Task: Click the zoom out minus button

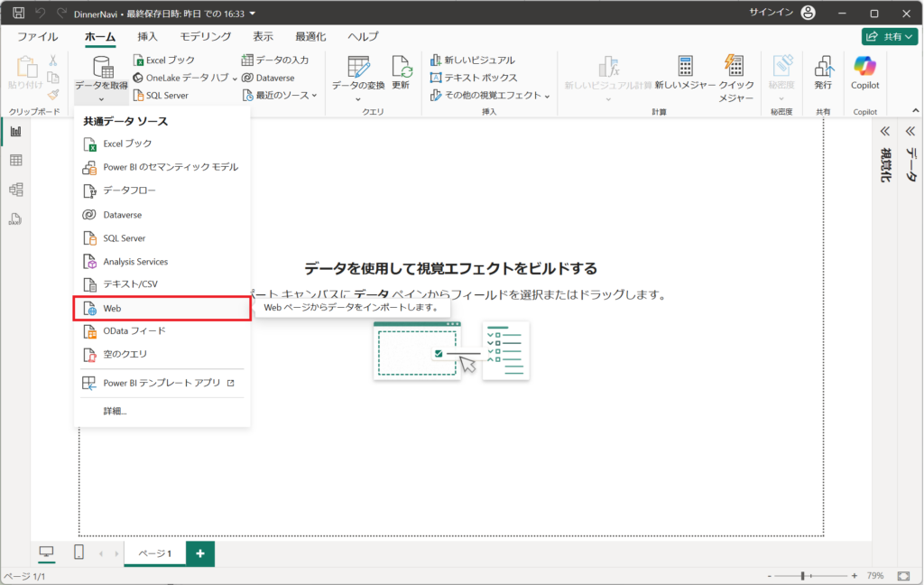Action: coord(769,576)
